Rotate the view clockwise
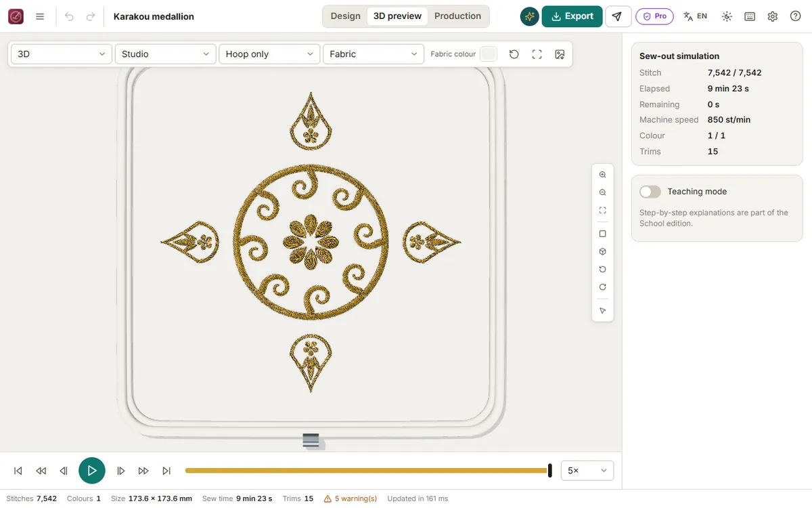812x508 pixels. (x=603, y=287)
